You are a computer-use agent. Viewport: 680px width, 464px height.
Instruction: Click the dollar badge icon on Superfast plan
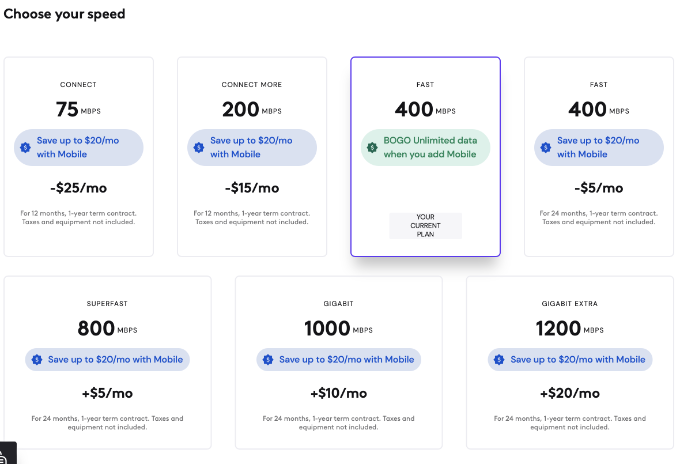[37, 359]
